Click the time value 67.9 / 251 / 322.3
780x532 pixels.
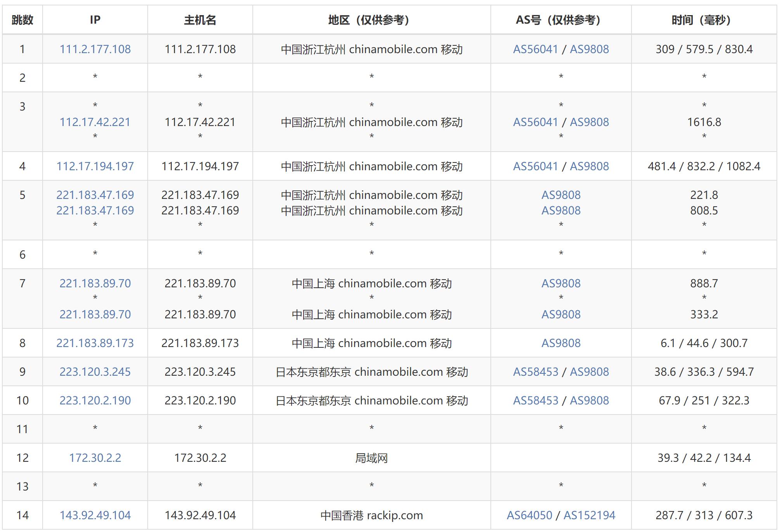pos(704,401)
